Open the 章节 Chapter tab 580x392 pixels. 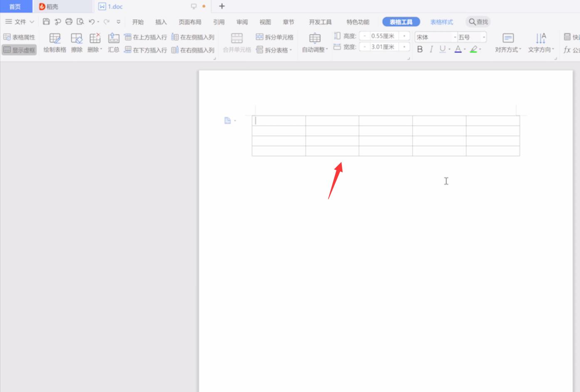[288, 22]
